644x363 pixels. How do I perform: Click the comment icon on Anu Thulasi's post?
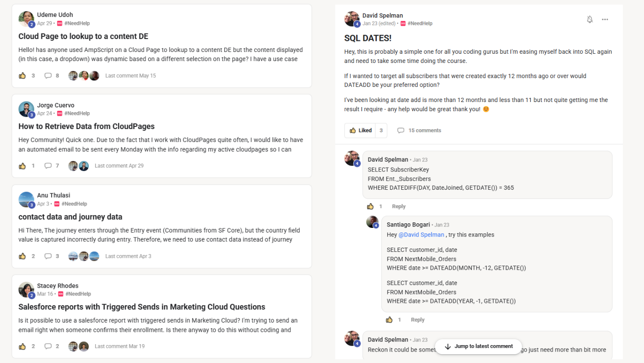coord(48,256)
